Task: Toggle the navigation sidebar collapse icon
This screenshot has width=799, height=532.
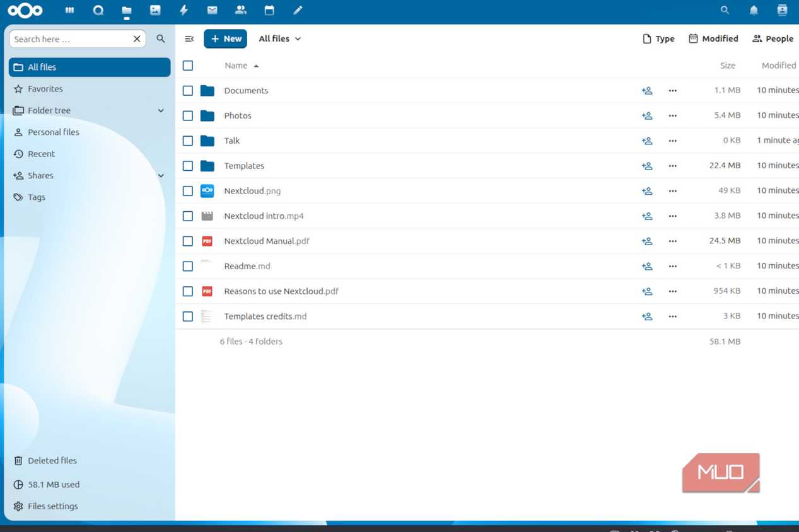Action: [x=189, y=39]
